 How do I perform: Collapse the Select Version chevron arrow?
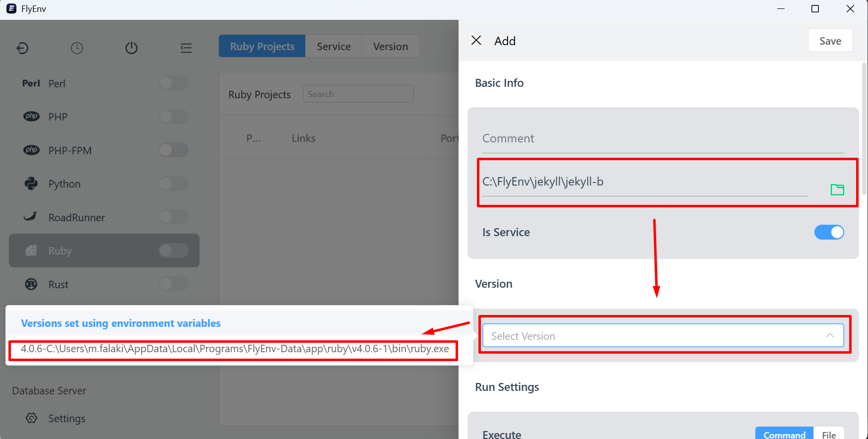830,336
